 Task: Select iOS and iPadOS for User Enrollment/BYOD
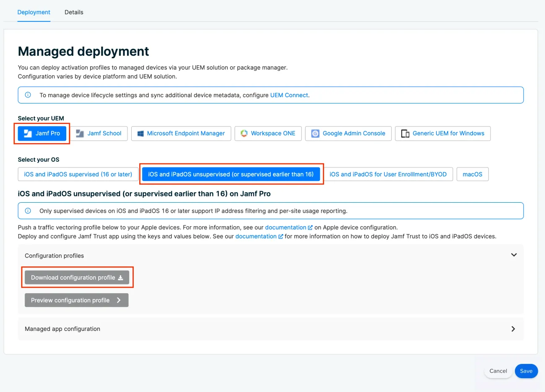[388, 174]
